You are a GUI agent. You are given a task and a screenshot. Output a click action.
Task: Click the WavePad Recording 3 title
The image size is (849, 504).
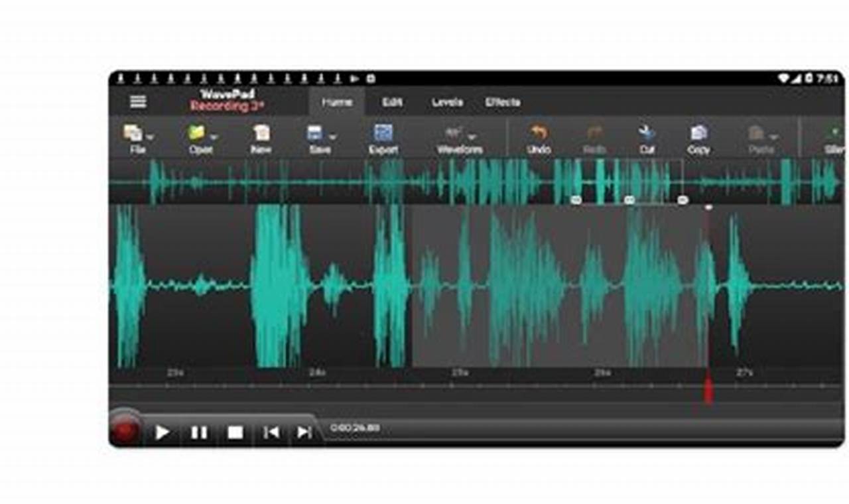[x=228, y=100]
